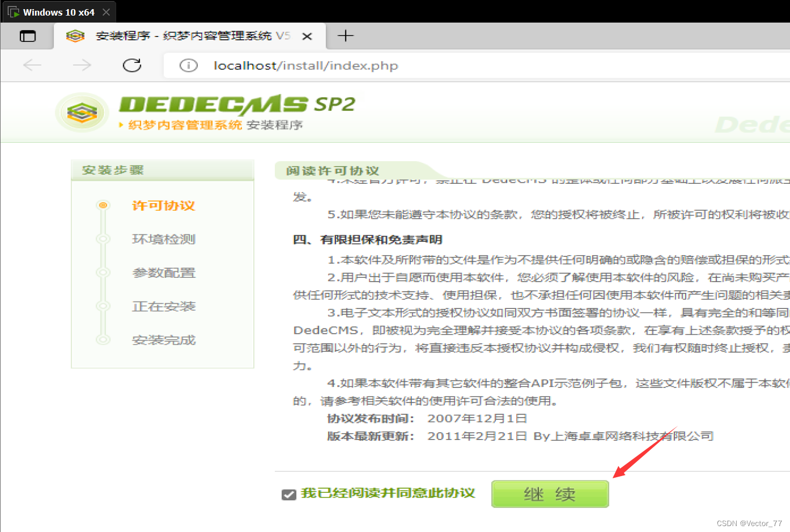
Task: Click the 版本最新更新 label
Action: [371, 436]
